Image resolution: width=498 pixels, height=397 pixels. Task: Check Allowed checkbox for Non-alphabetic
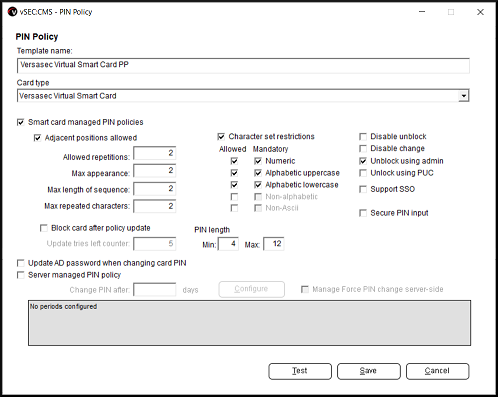pyautogui.click(x=234, y=197)
